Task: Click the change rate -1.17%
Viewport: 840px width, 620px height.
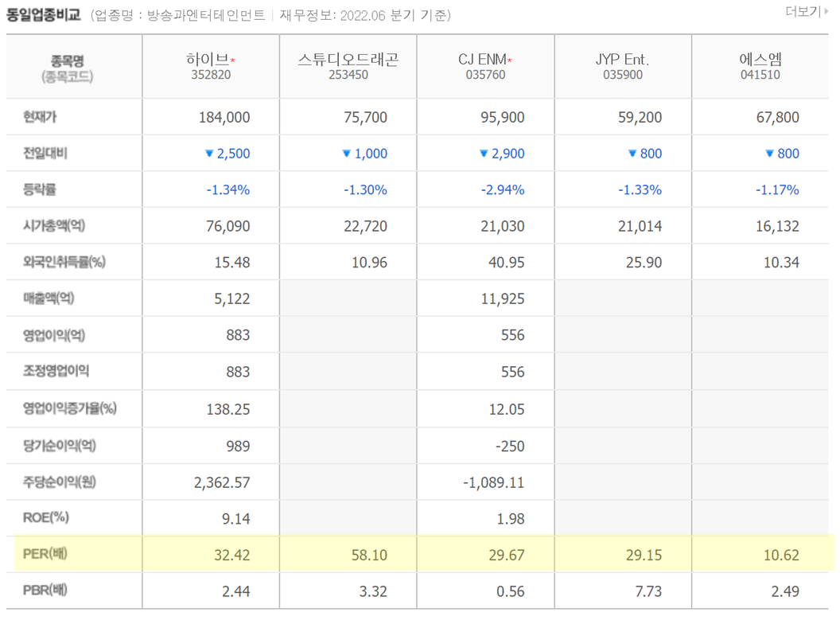Action: 777,189
